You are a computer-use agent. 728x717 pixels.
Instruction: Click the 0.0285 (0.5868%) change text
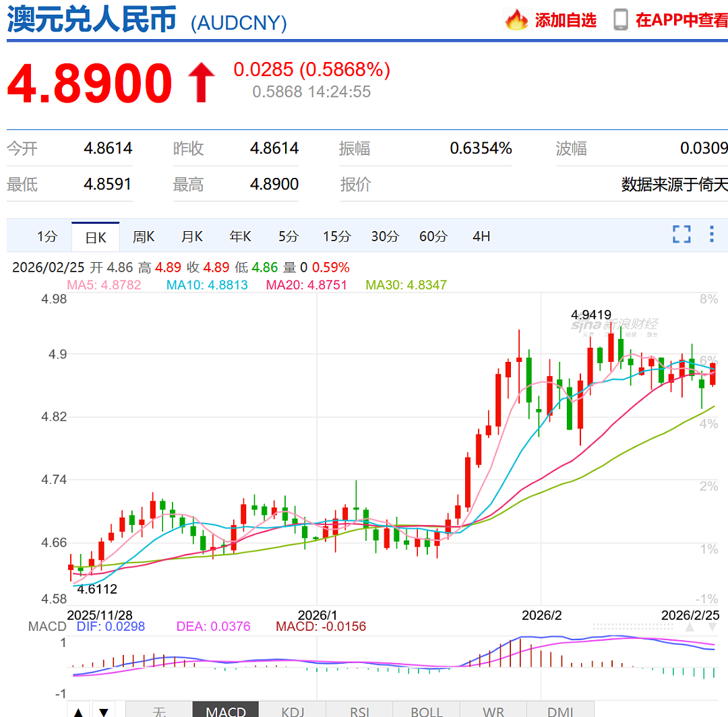[x=311, y=69]
